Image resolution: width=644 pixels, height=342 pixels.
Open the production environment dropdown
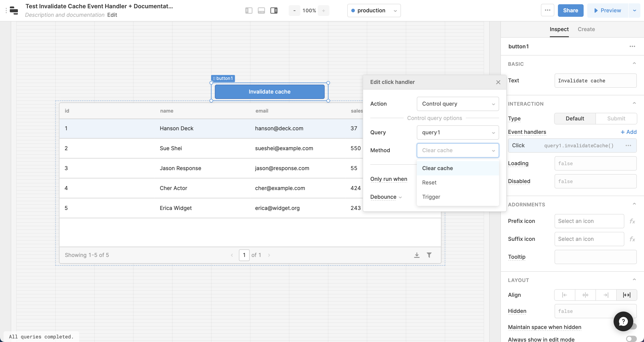374,11
